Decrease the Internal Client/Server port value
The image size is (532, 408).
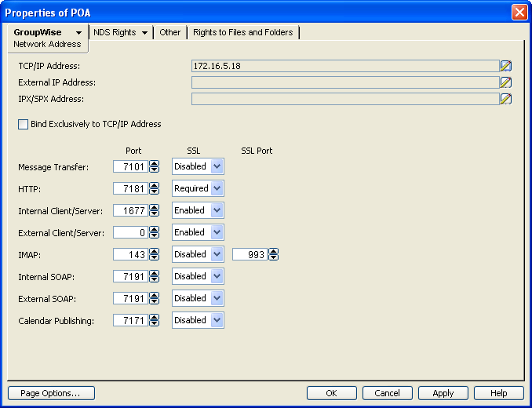[x=155, y=213]
